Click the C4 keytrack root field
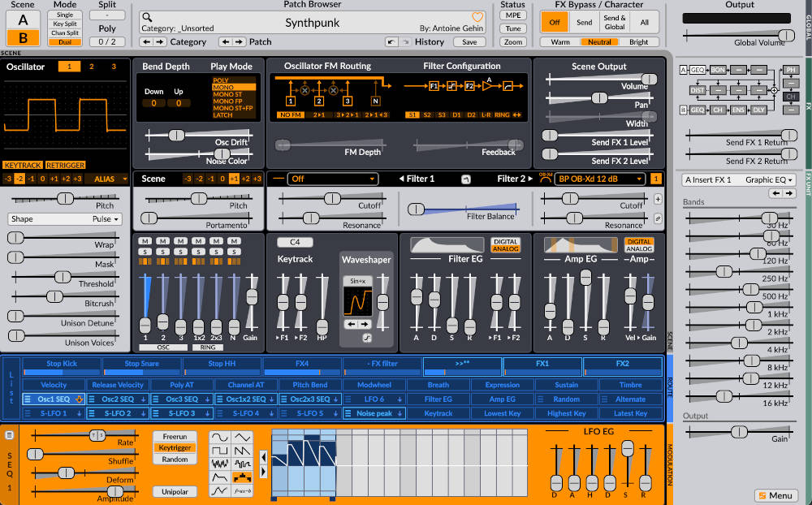This screenshot has height=505, width=812. tap(295, 242)
